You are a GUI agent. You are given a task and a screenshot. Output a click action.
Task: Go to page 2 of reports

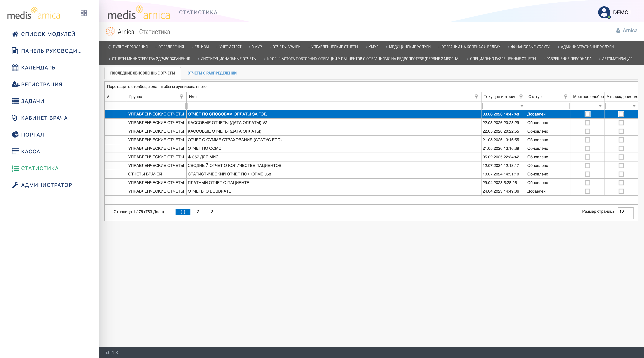(198, 212)
